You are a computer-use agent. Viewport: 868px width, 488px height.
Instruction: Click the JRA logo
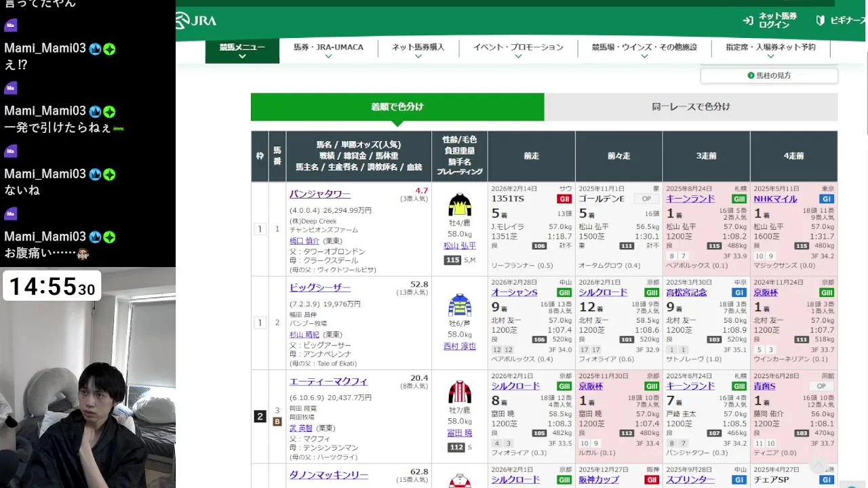click(x=196, y=20)
